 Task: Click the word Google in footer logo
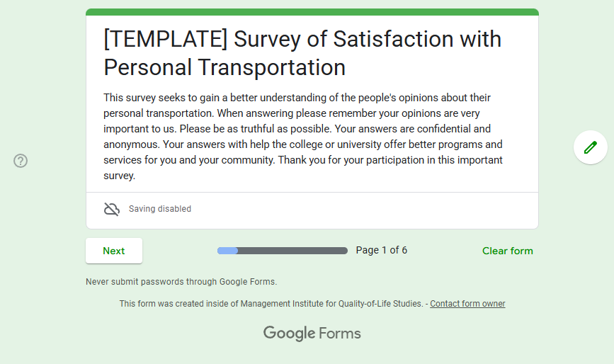pos(289,333)
